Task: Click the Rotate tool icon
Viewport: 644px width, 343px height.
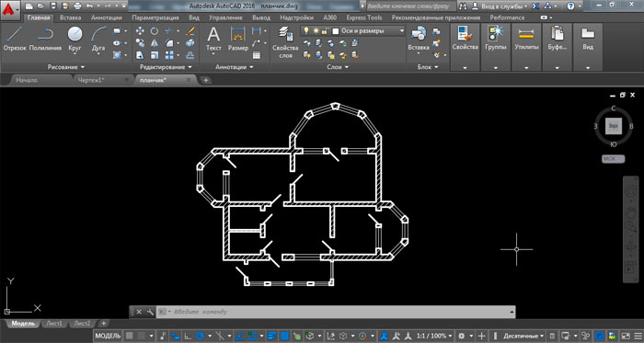Action: 154,30
